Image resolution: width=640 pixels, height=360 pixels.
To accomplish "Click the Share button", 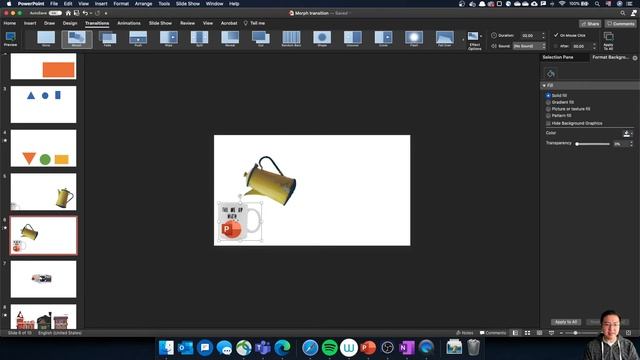I will [x=591, y=24].
